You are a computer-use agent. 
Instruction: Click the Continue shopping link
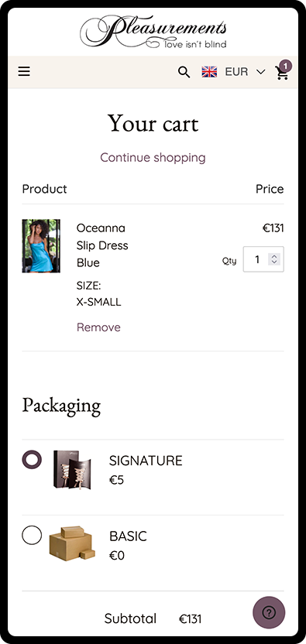pos(153,157)
